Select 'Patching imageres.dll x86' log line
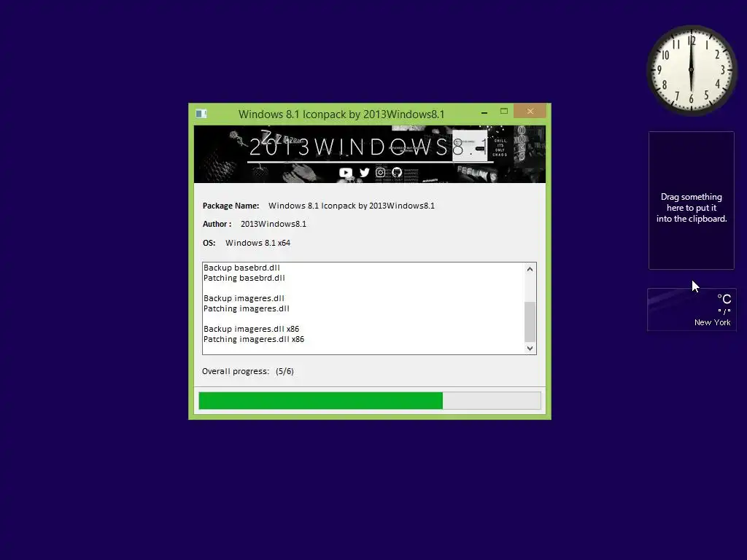747x560 pixels. 253,340
